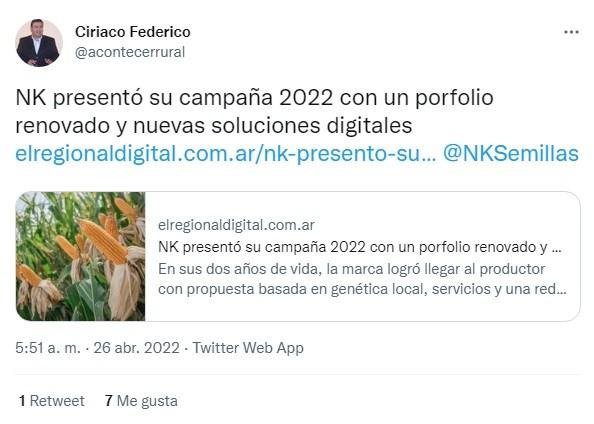This screenshot has width=594, height=424.
Task: Open the Ciriaco Federico display name
Action: point(133,32)
